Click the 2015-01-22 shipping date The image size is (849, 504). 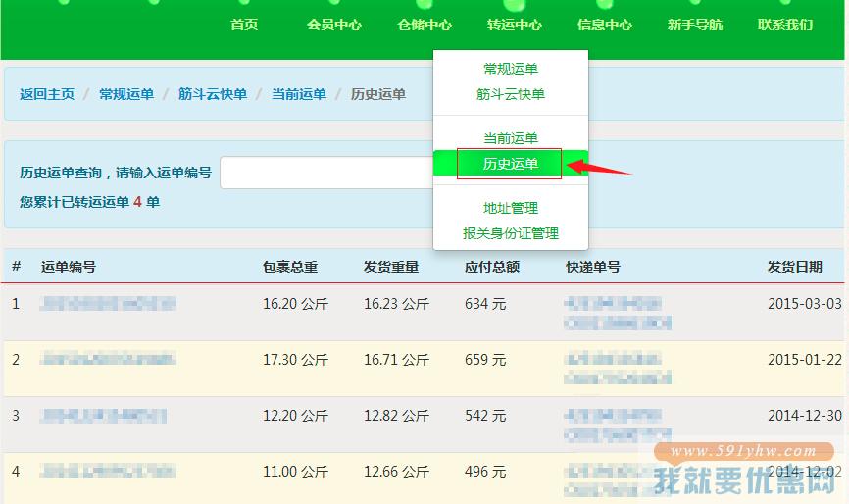click(805, 360)
